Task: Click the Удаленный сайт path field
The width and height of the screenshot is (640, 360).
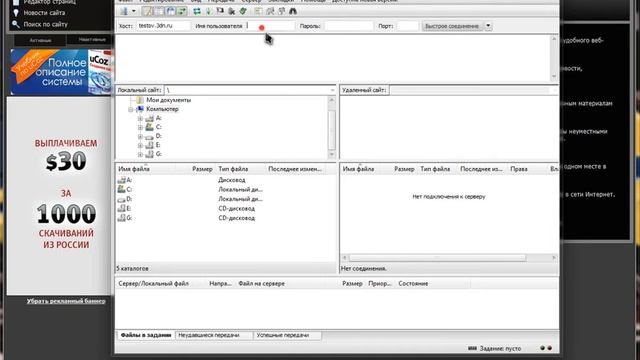Action: click(x=473, y=90)
